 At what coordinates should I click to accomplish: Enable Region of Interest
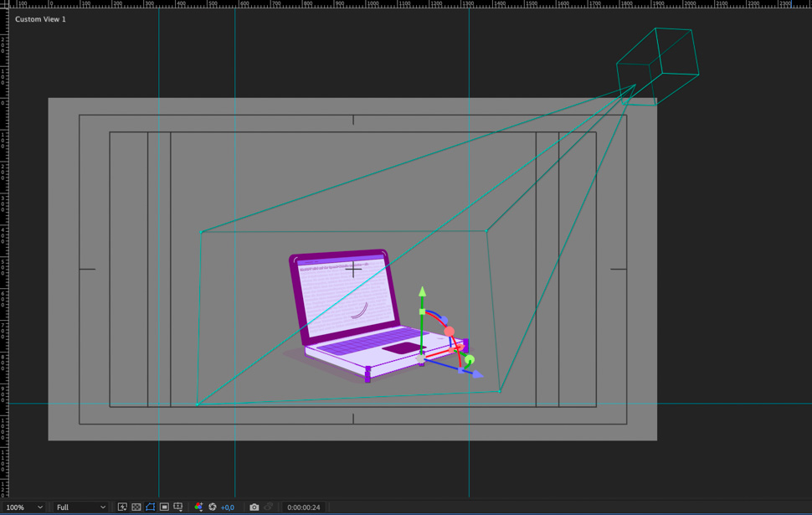pos(164,507)
